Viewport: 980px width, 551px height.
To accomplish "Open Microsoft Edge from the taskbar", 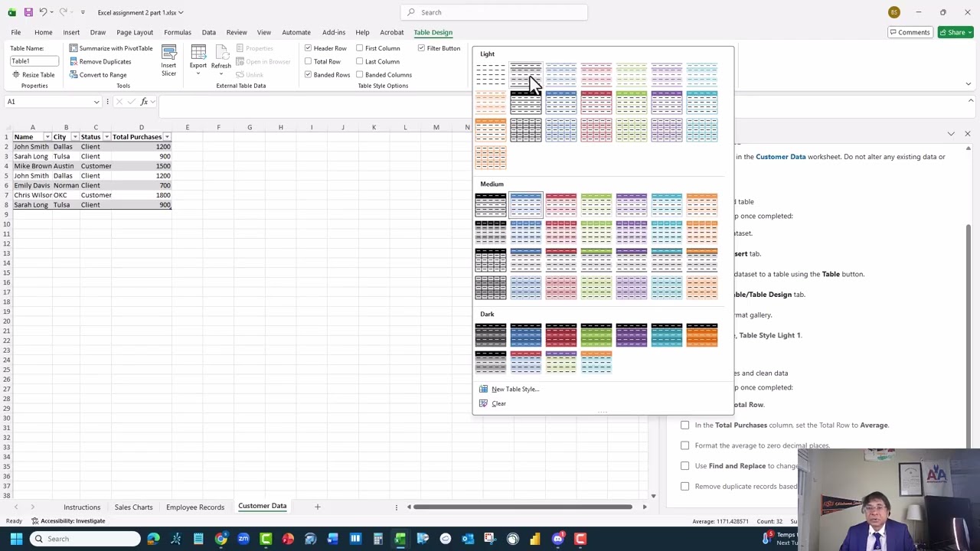I will [153, 539].
